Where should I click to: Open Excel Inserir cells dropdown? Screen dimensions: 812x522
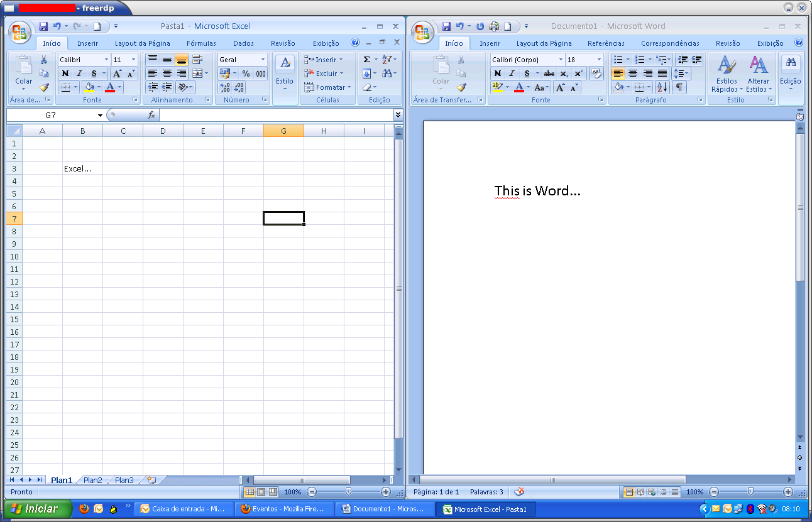coord(324,60)
